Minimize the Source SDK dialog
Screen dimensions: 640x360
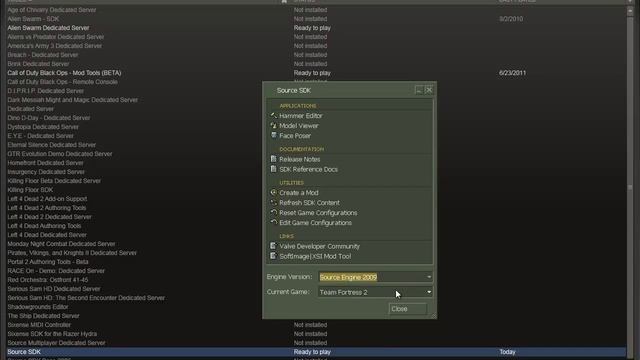click(419, 90)
